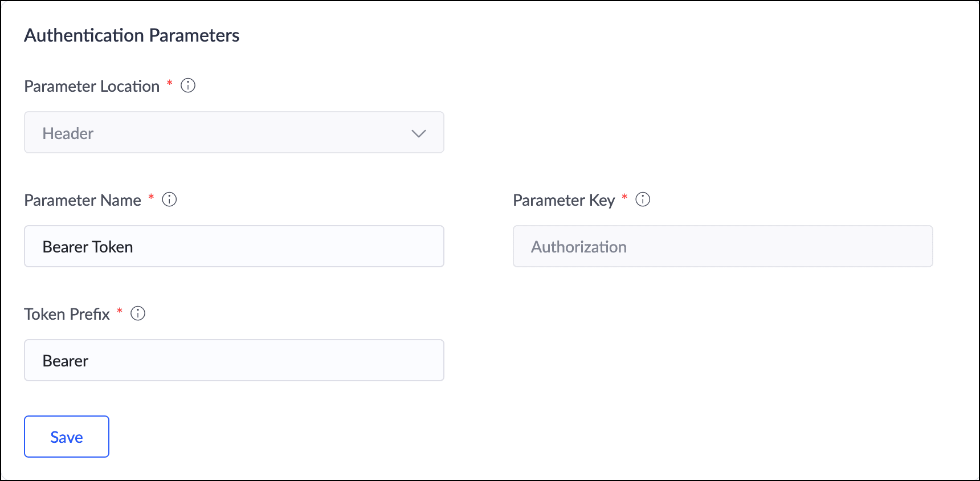Click required asterisk beside Parameter Key
980x481 pixels.
click(x=624, y=198)
